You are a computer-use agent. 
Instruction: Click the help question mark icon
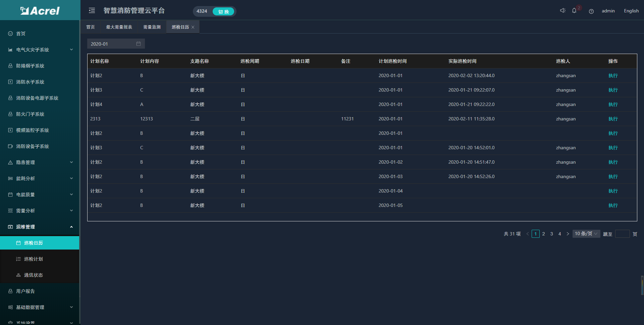[591, 11]
